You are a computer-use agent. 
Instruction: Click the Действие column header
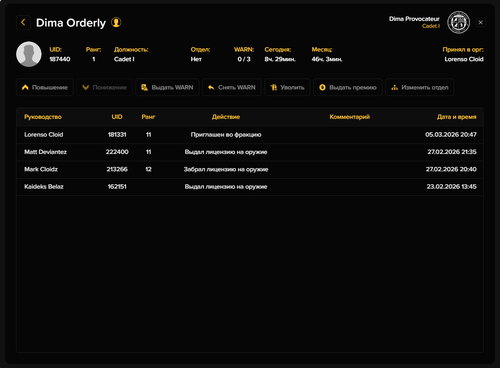point(226,117)
